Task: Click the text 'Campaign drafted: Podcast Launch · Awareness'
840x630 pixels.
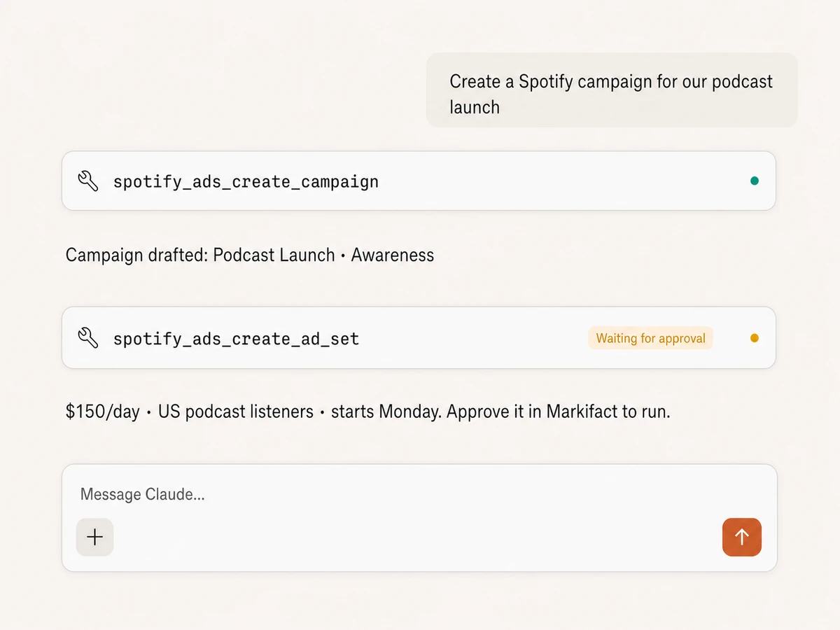Action: coord(250,255)
